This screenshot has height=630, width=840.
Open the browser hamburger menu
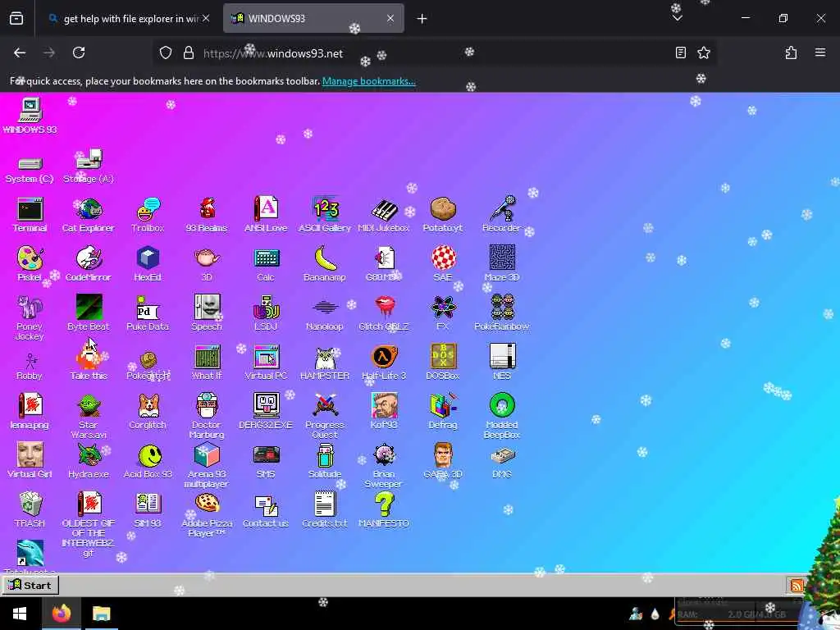(820, 52)
